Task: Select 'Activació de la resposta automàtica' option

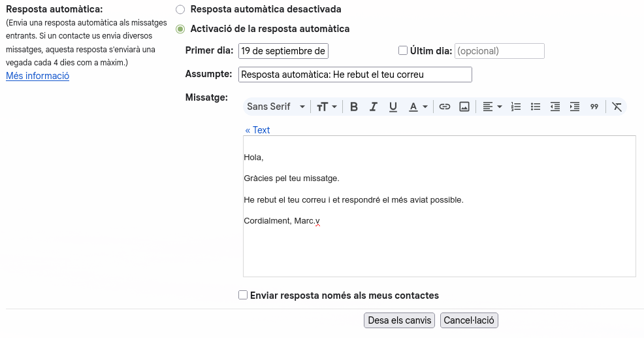Action: pos(180,29)
